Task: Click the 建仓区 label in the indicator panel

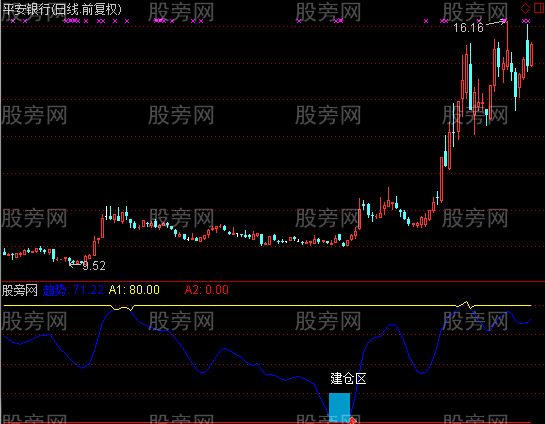Action: tap(348, 378)
